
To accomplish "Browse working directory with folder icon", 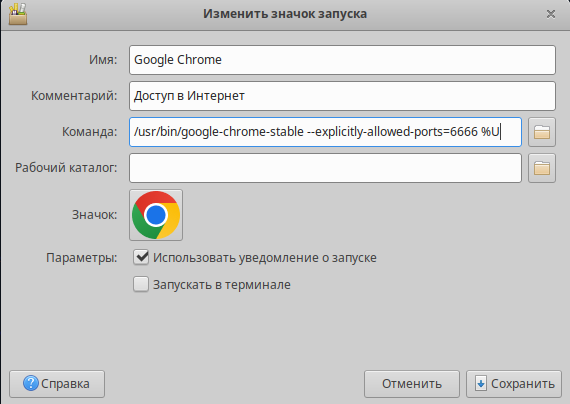I will [x=542, y=168].
